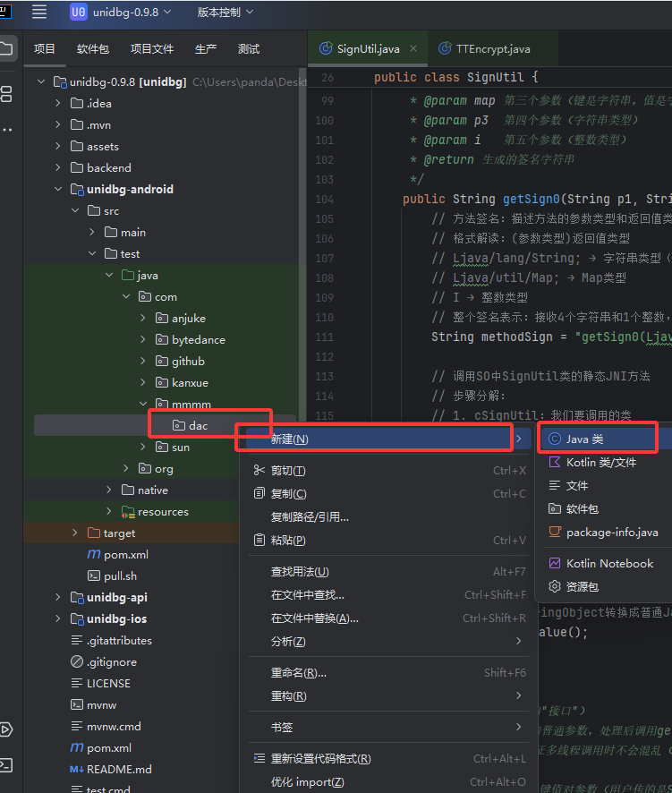
Task: Select the README.md markdown icon
Action: click(77, 769)
